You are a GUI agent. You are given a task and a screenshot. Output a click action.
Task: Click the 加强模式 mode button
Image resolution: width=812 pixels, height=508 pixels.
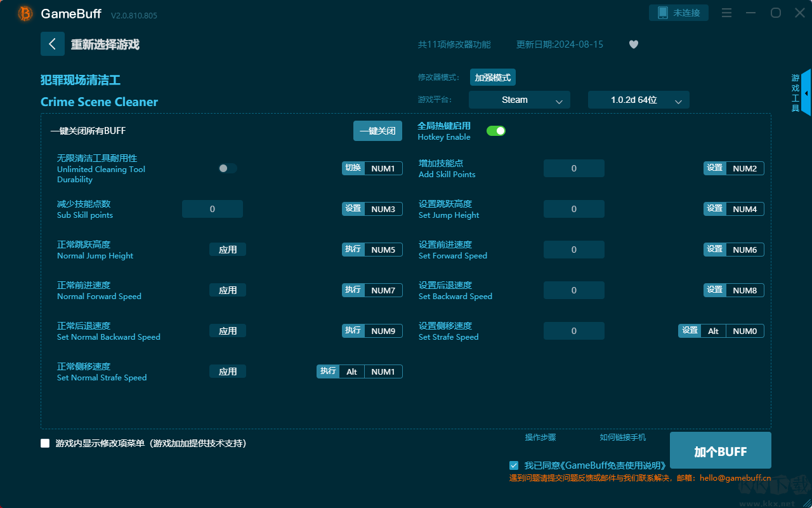pos(493,77)
